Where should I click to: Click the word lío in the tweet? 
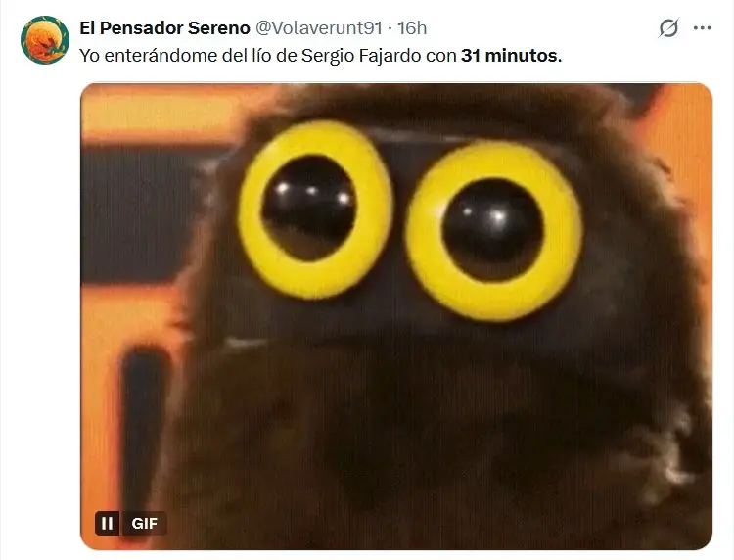264,56
